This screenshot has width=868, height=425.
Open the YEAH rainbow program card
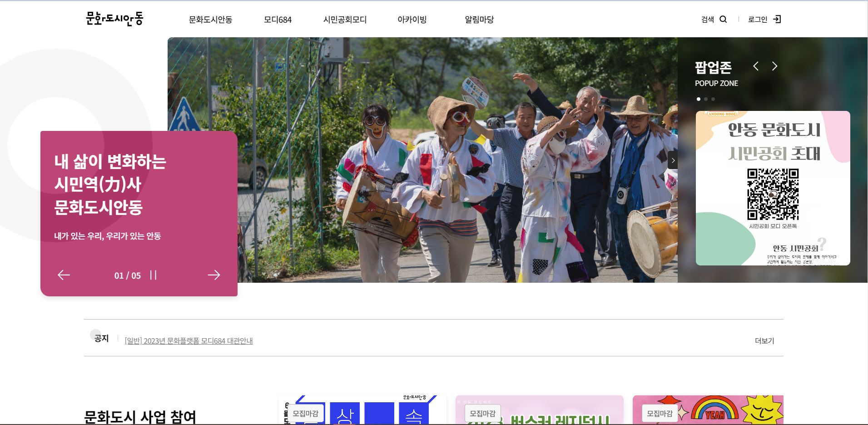click(x=708, y=410)
